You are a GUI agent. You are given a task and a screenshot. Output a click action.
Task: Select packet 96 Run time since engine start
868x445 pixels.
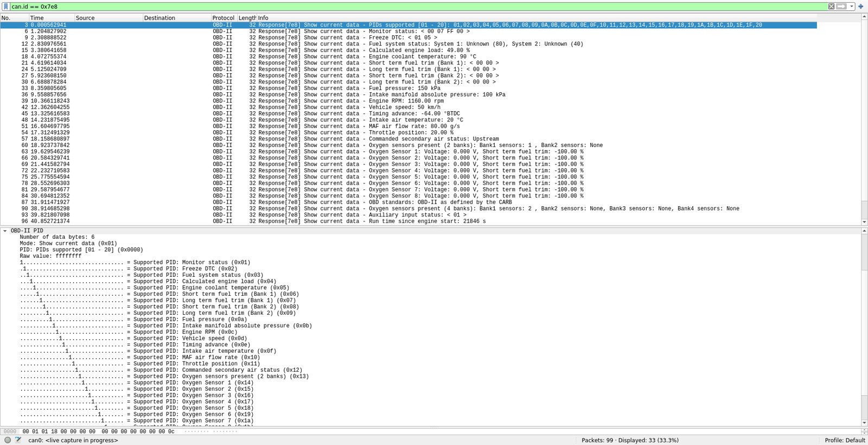(409, 221)
